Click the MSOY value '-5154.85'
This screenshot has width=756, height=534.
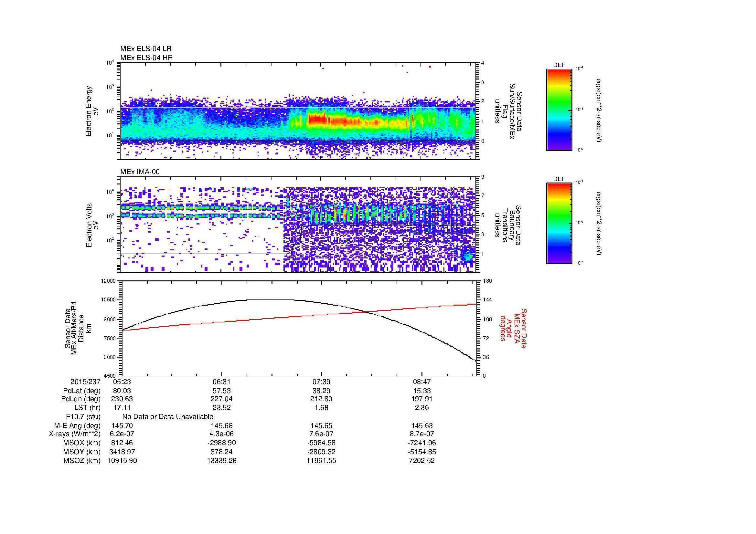click(x=422, y=452)
